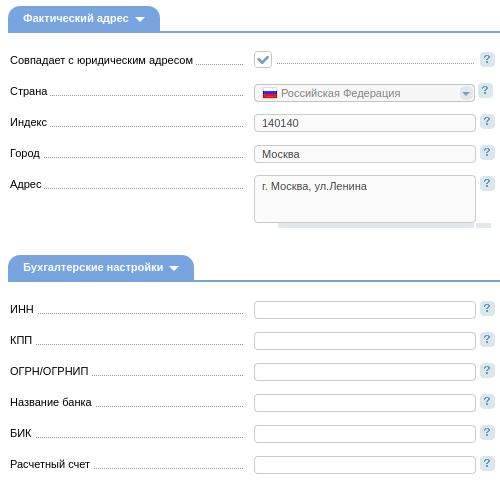Open help icon for Страна dropdown
This screenshot has height=482, width=500.
485,91
